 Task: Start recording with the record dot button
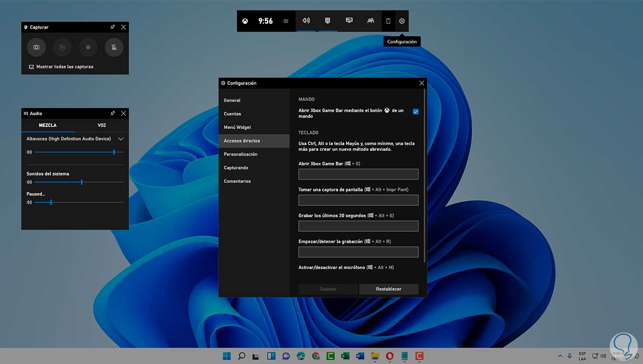click(88, 47)
